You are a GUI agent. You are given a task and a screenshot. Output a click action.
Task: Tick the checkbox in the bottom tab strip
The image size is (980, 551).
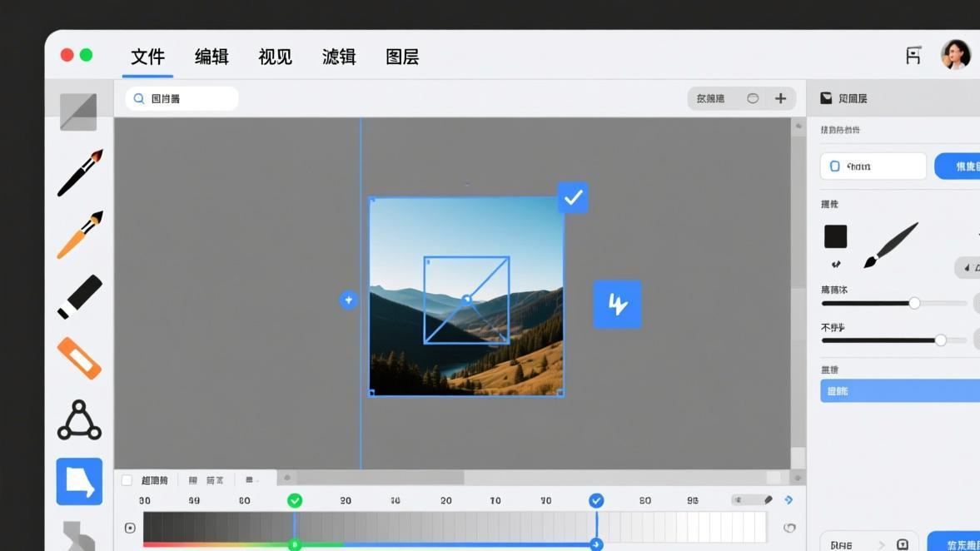(x=127, y=479)
